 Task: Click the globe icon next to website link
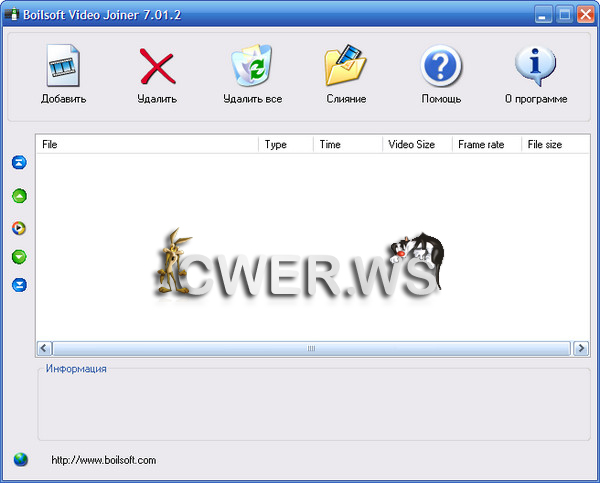click(21, 459)
